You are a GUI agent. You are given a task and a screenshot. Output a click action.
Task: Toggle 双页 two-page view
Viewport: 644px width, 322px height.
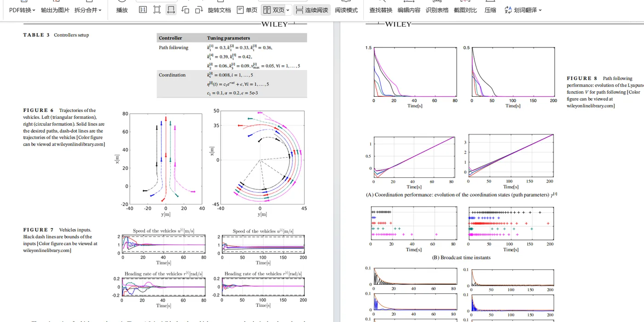tap(274, 10)
